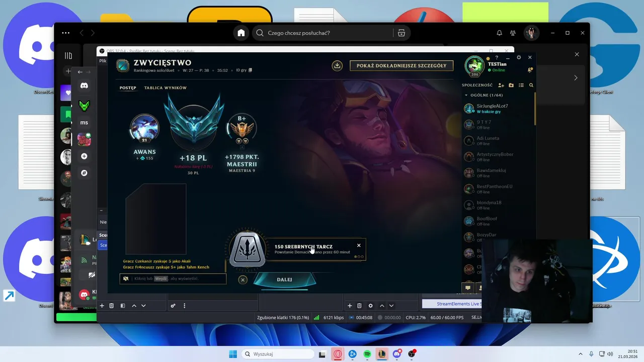Select friend ArtystycznyBober
Image resolution: width=644 pixels, height=362 pixels.
(498, 156)
